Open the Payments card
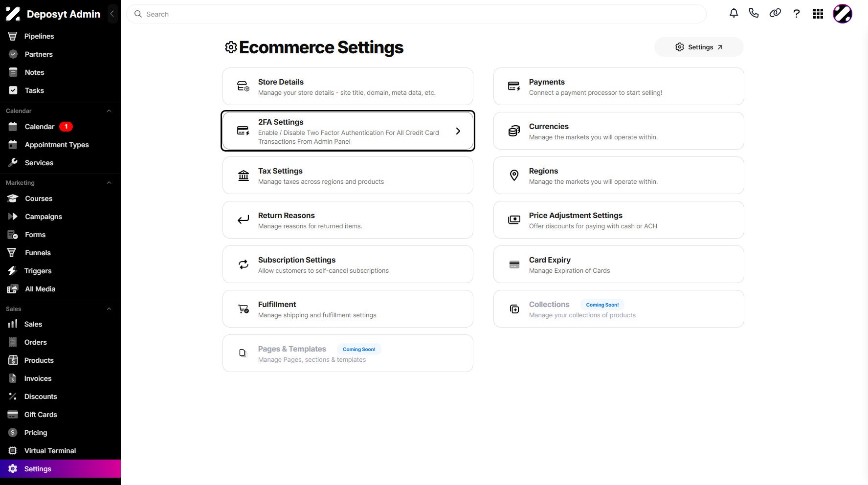The image size is (868, 485). click(x=619, y=87)
